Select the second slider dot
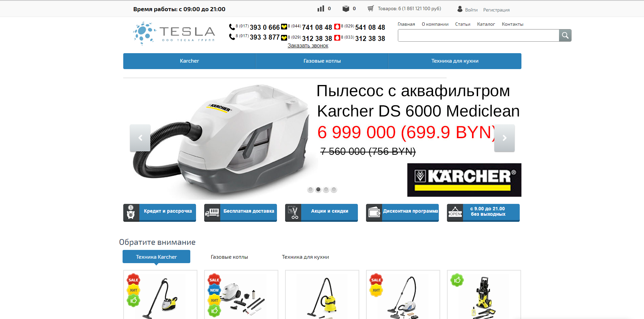 318,190
